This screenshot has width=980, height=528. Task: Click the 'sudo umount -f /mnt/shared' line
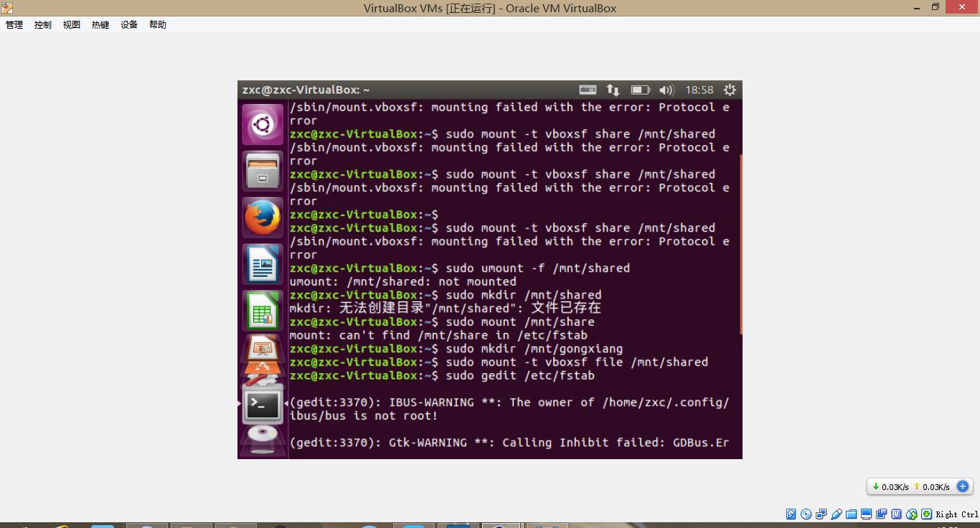tap(460, 268)
